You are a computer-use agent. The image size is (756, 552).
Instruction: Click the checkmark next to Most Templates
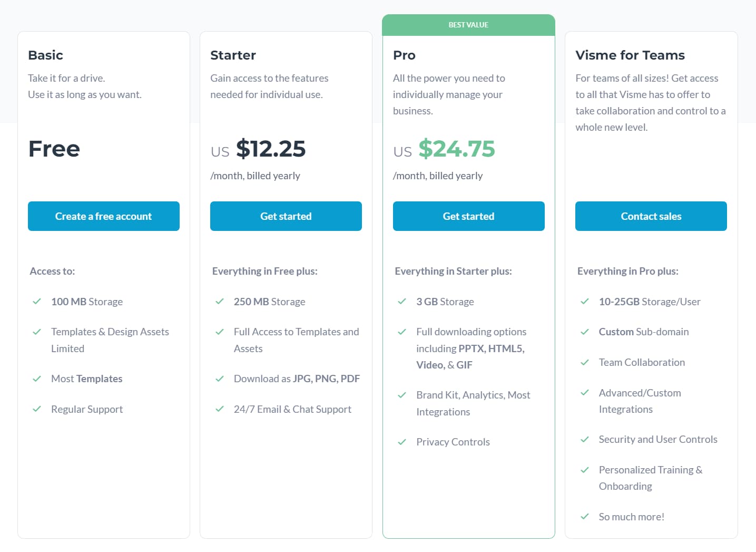(37, 379)
